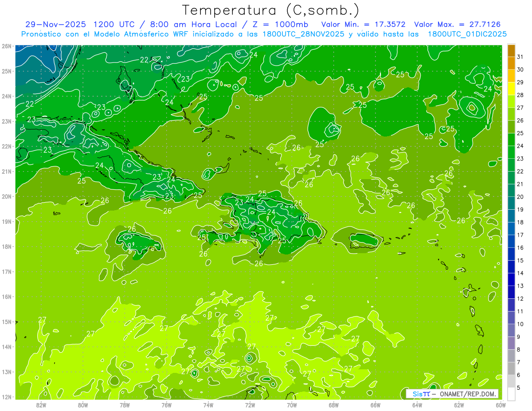Select the gray legend swatch between 6 and 7
The width and height of the screenshot is (532, 411).
point(511,368)
